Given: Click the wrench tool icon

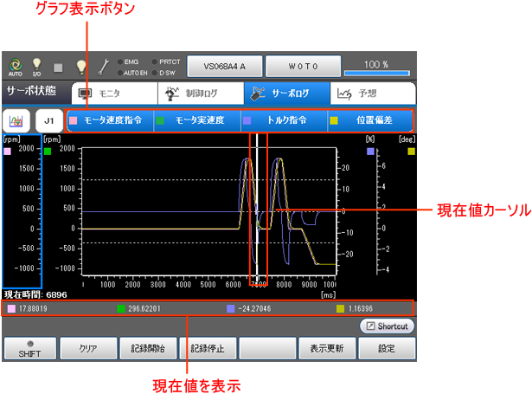Looking at the screenshot, I should click(102, 65).
